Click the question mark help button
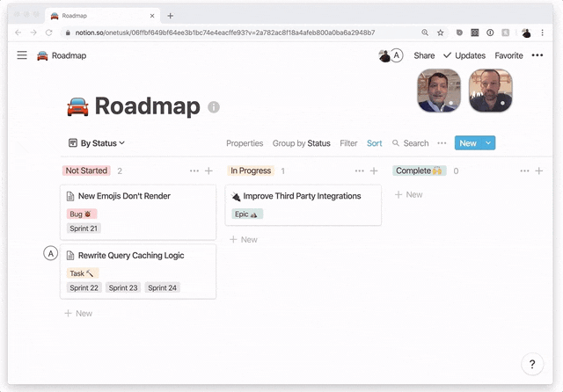 point(532,365)
